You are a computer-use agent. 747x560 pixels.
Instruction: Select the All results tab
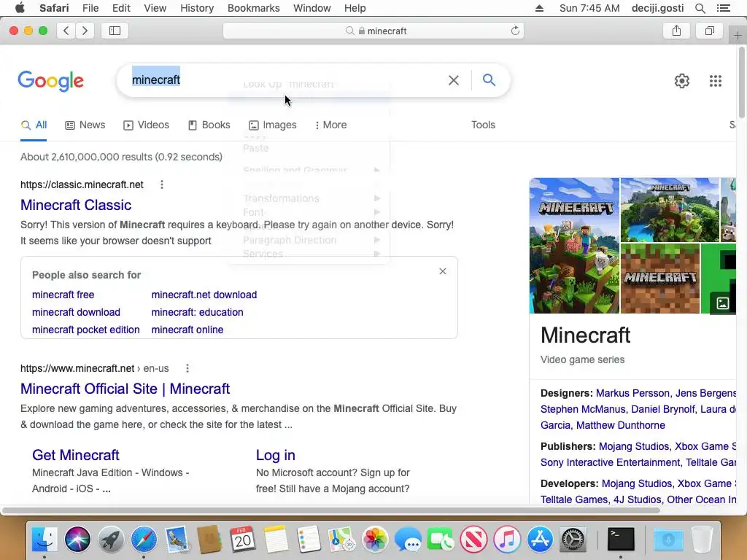tap(34, 125)
